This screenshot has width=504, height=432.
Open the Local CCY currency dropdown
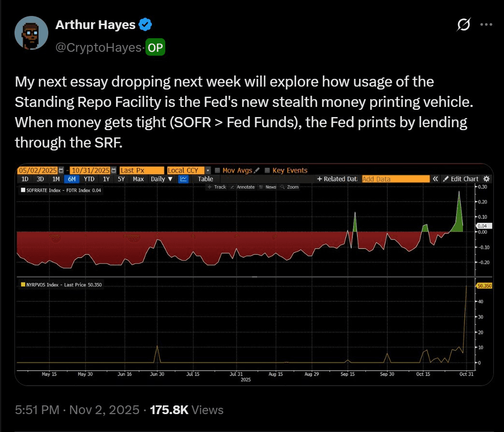click(x=208, y=170)
